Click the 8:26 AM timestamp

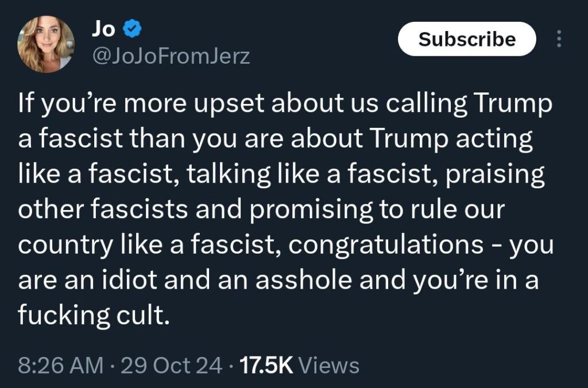(x=61, y=365)
